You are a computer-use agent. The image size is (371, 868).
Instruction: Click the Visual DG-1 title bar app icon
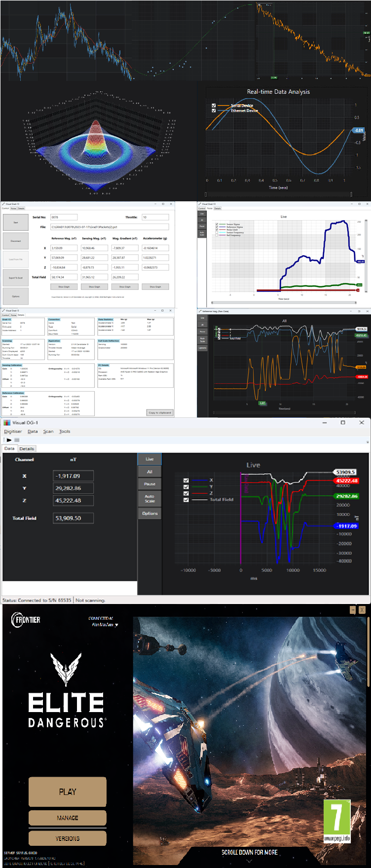point(6,422)
